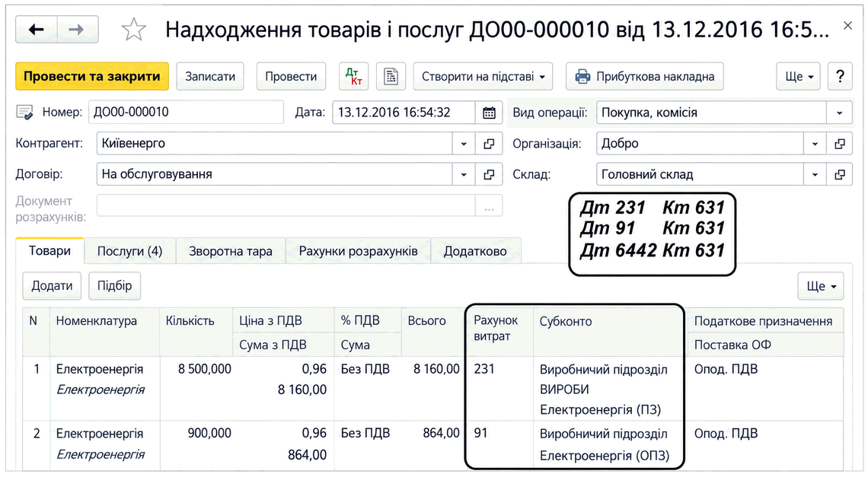868x477 pixels.
Task: Open the top toolbar Ще menu
Action: [x=799, y=76]
